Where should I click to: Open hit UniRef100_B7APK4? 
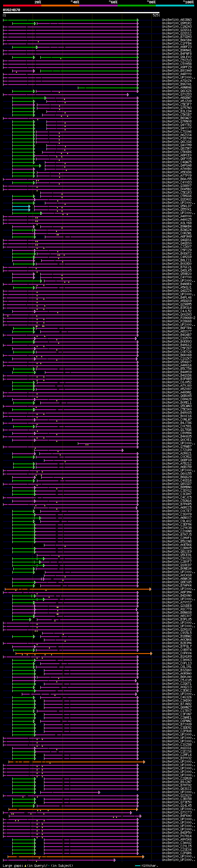coord(177,585)
